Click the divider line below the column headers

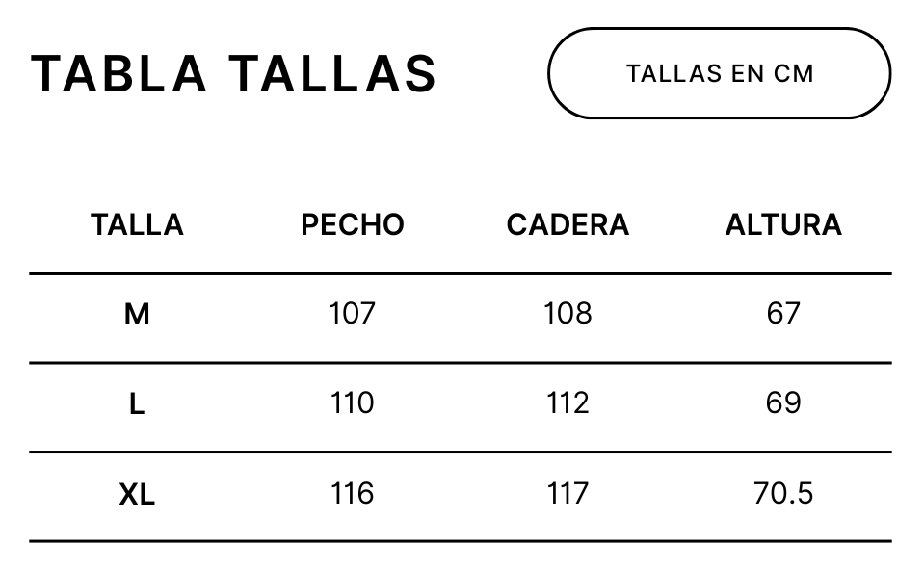click(461, 274)
